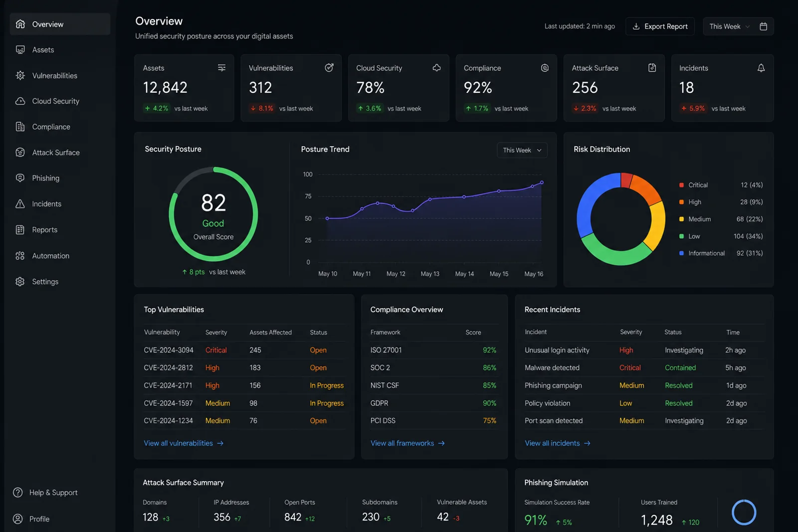Viewport: 798px width, 532px height.
Task: Click the Simulation Success Rate 91%
Action: (536, 520)
